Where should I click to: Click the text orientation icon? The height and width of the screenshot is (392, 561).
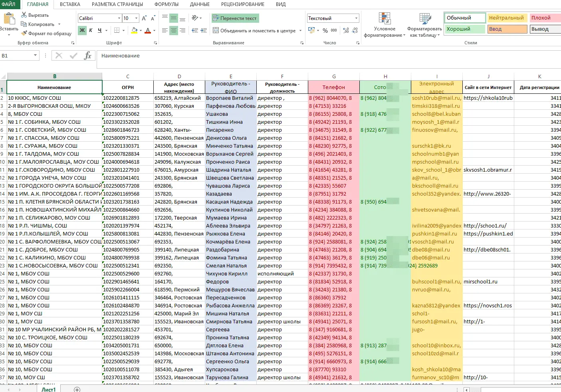(195, 18)
